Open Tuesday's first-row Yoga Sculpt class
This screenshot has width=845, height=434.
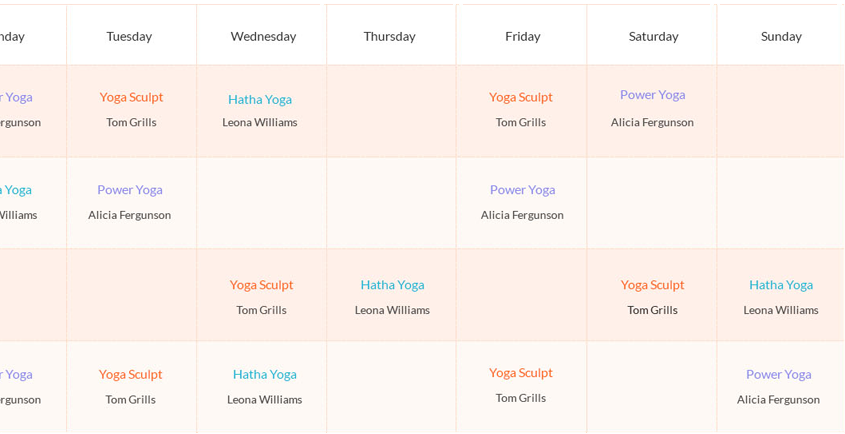[x=131, y=97]
